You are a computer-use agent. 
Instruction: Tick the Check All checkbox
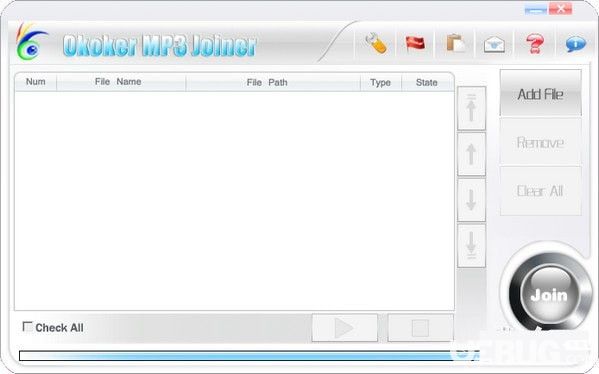[x=28, y=327]
